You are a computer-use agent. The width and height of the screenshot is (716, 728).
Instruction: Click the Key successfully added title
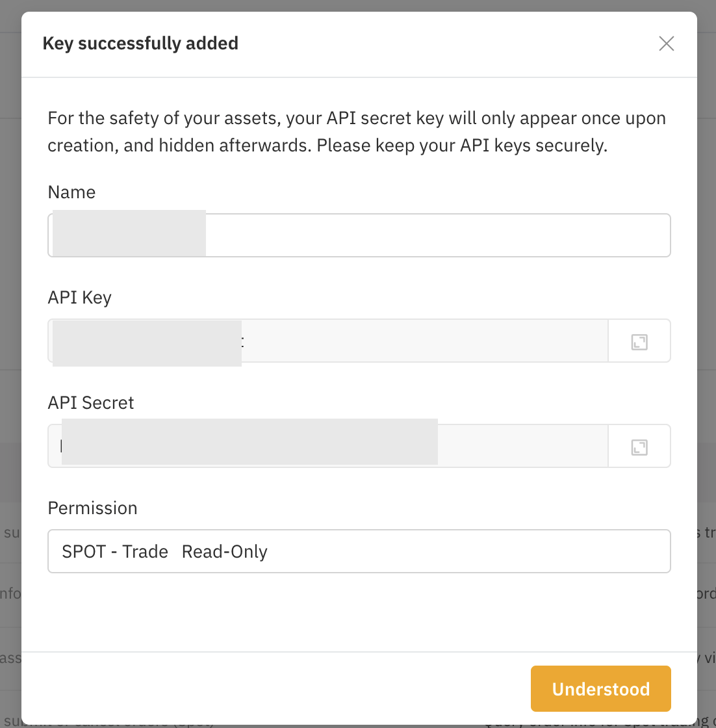coord(140,43)
